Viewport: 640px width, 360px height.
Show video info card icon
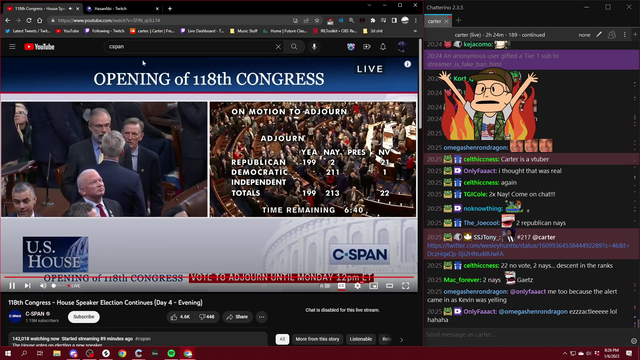click(x=407, y=64)
